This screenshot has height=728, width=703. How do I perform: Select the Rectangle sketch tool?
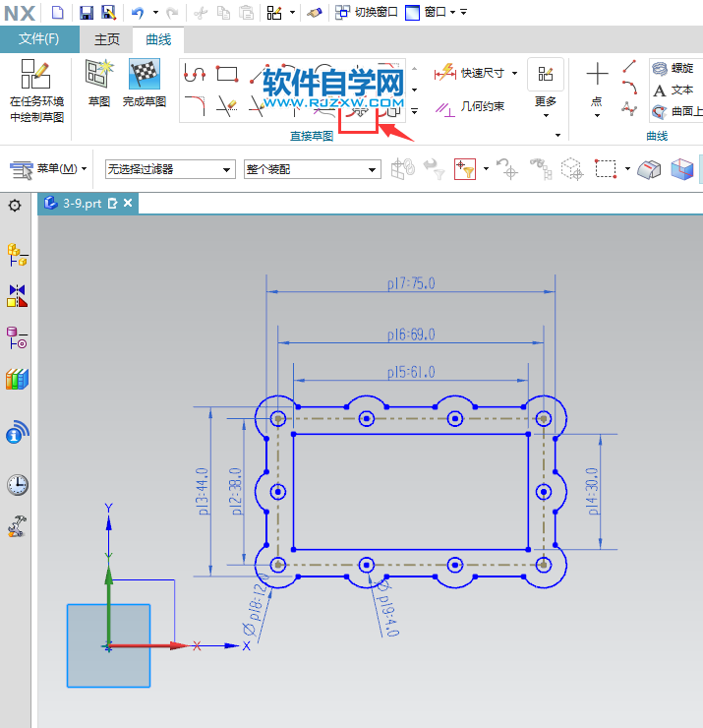pyautogui.click(x=227, y=74)
